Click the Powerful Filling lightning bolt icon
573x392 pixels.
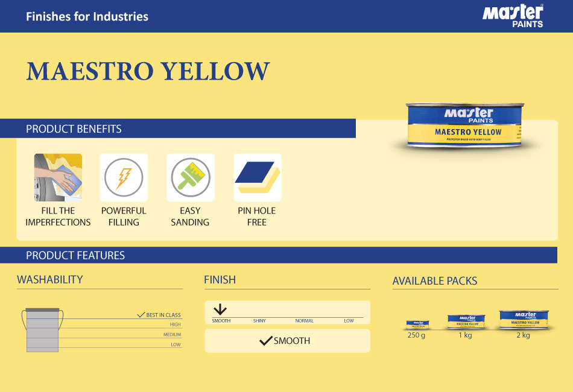124,177
